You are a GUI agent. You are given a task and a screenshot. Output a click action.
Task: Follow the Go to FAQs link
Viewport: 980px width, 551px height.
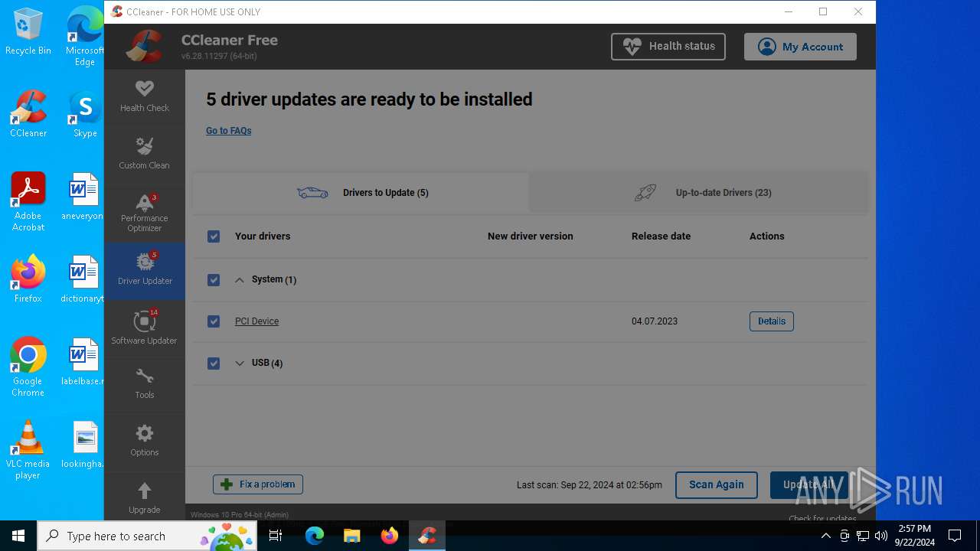(x=229, y=131)
